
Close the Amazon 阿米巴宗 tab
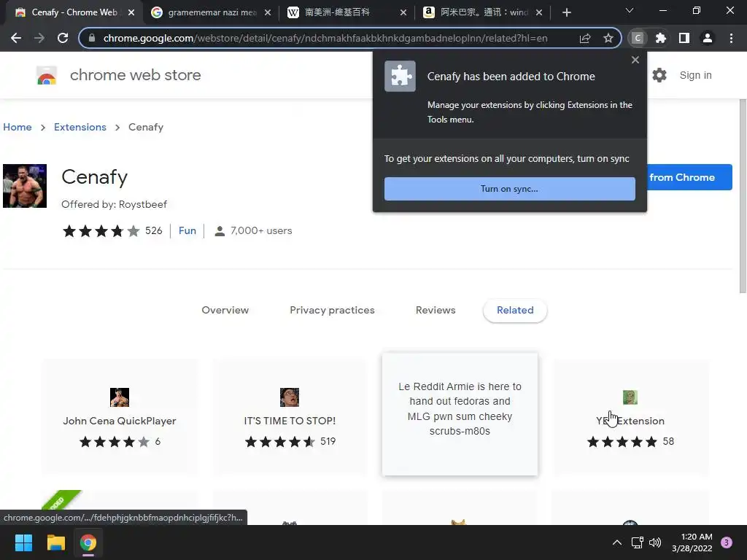coord(539,12)
